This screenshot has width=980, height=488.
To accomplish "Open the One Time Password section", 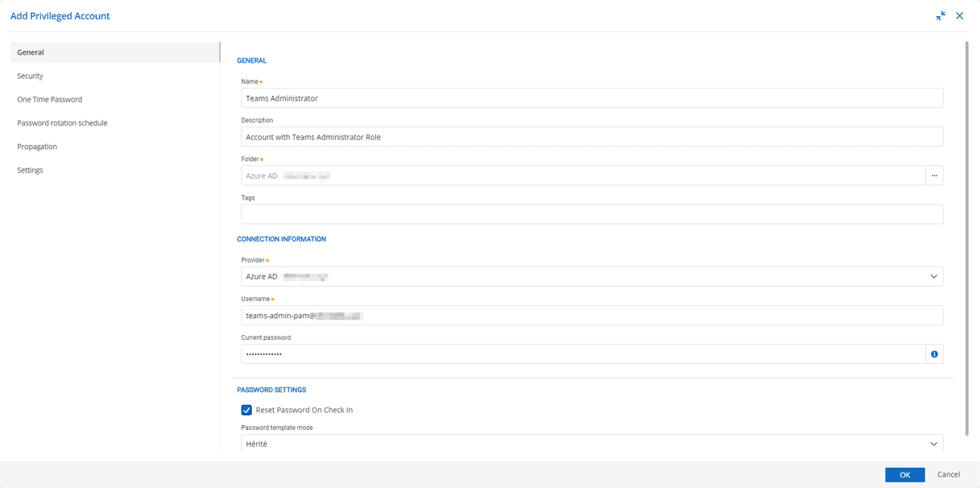I will (x=50, y=98).
